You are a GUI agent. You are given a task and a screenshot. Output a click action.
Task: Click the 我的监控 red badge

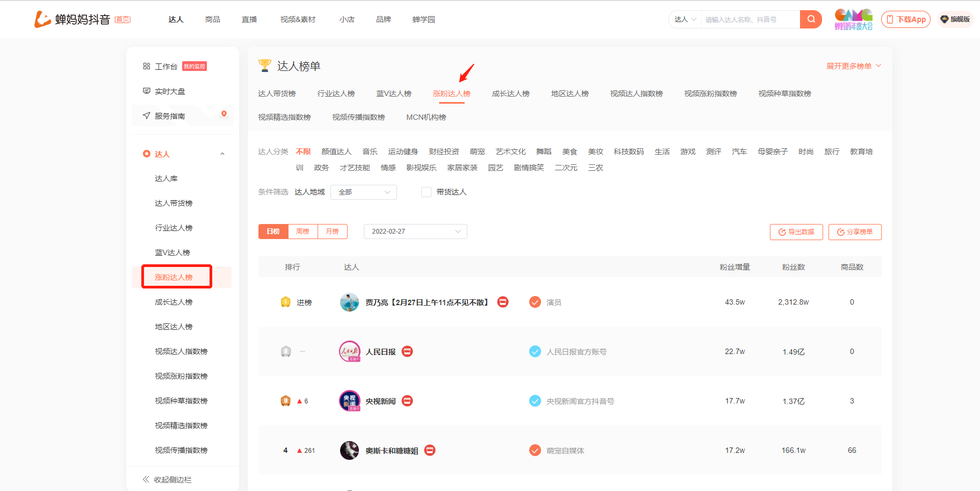pyautogui.click(x=194, y=66)
